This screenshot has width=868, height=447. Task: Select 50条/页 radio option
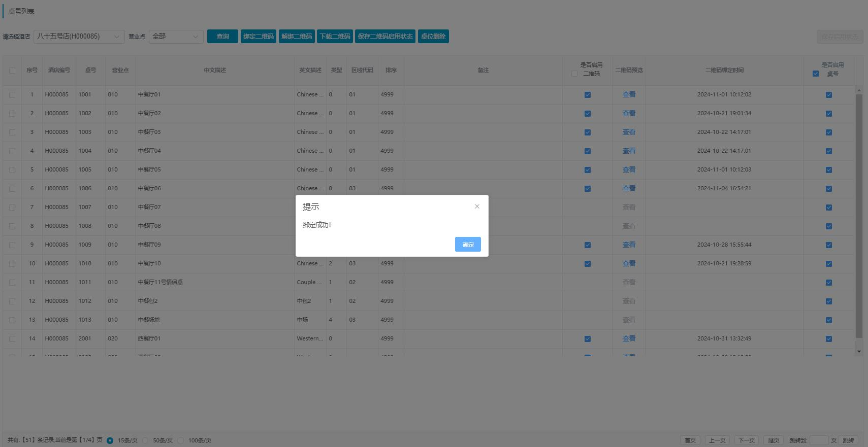point(146,440)
